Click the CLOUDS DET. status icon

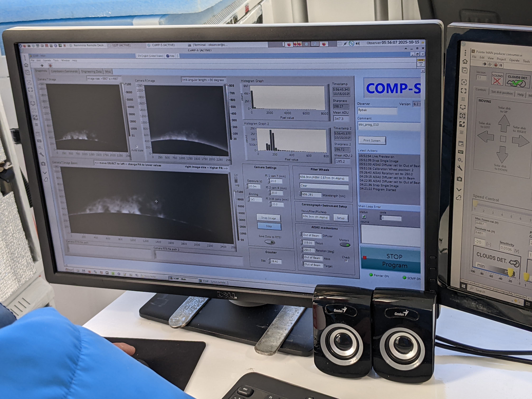point(517,83)
